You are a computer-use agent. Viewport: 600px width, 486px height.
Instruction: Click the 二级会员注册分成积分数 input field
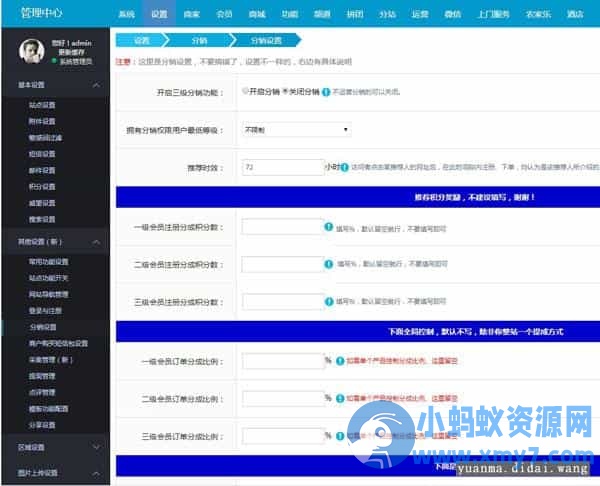tap(283, 264)
